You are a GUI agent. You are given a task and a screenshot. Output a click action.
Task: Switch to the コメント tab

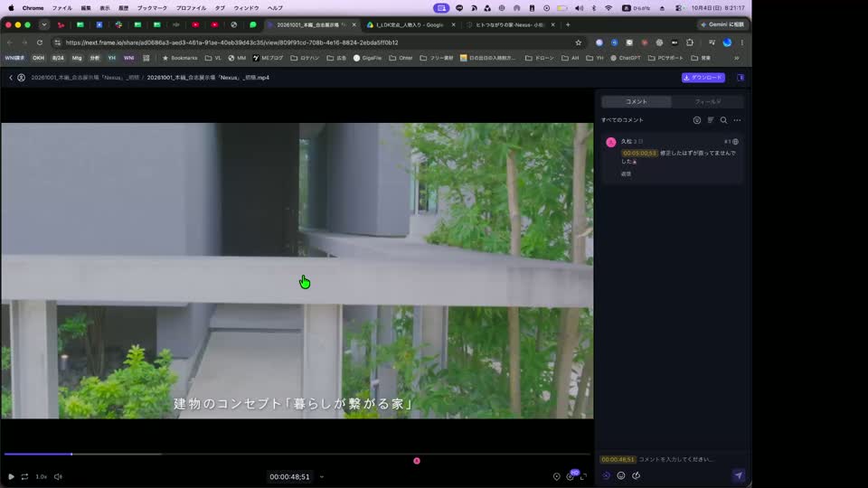636,102
